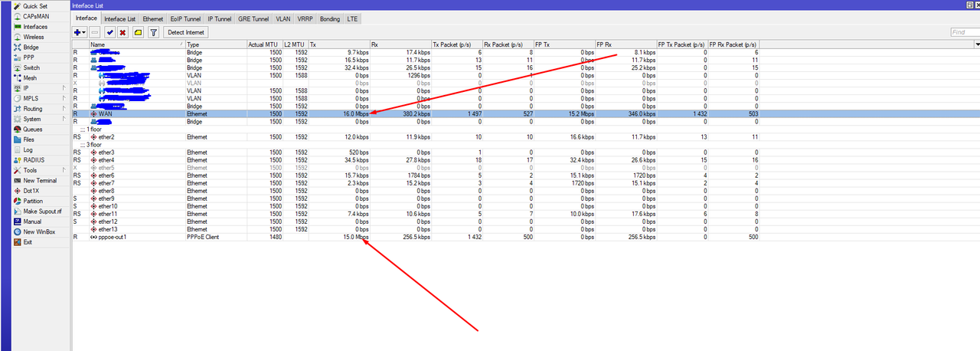Switch to the Ethernet tab
This screenshot has height=351, width=980.
[153, 18]
